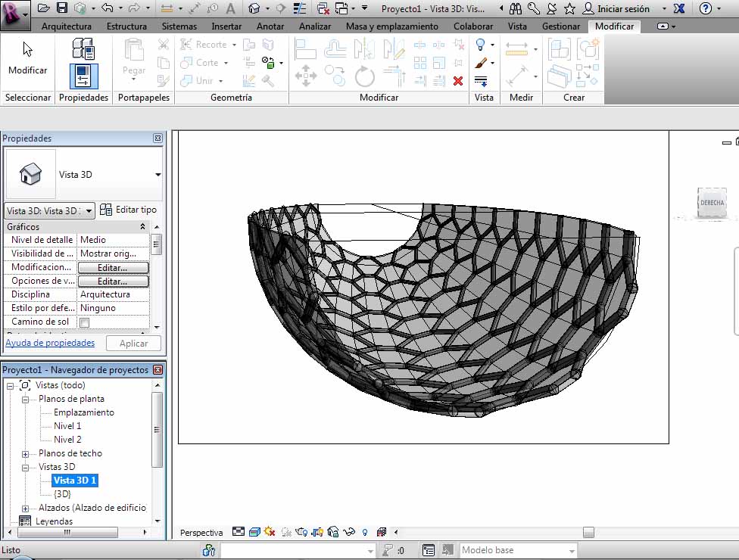Click the red X delete icon
The width and height of the screenshot is (739, 560).
point(458,81)
